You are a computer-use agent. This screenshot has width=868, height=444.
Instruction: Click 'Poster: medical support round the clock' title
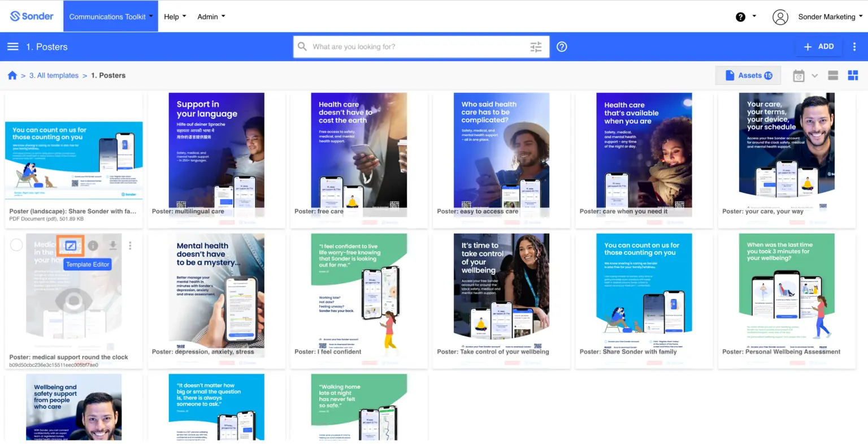[68, 357]
